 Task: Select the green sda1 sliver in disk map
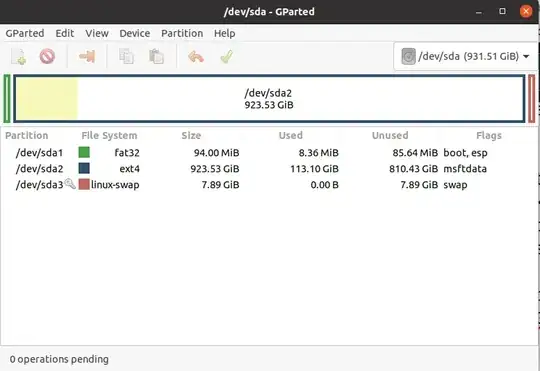click(x=7, y=99)
